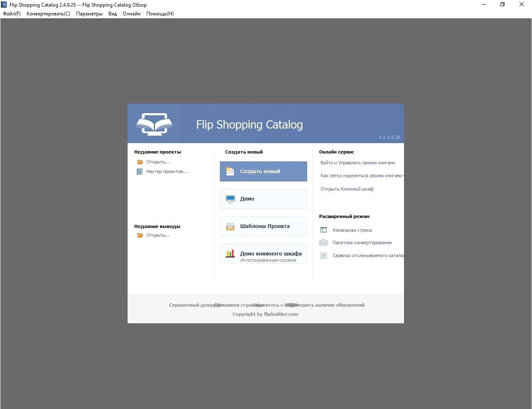532x409 pixels.
Task: Click the app icon in title bar
Action: (5, 5)
